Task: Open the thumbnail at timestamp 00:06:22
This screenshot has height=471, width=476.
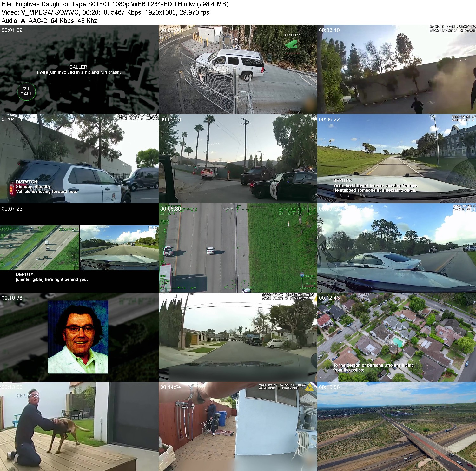Action: coord(397,159)
